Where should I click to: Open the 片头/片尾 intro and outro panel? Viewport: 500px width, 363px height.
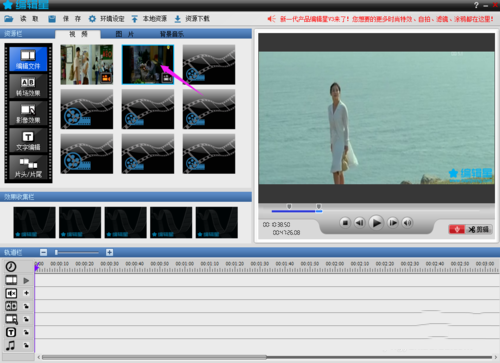pos(28,167)
